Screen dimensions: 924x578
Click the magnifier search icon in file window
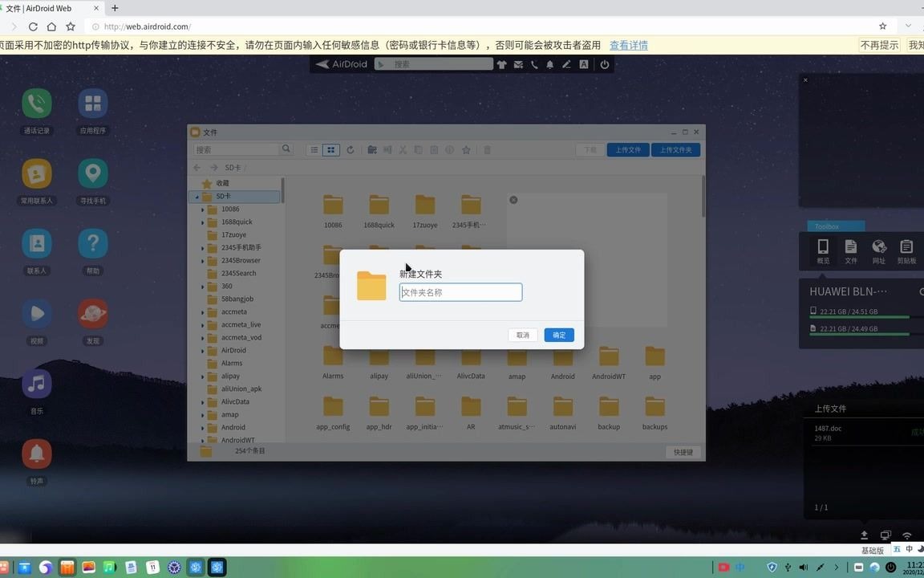tap(286, 149)
